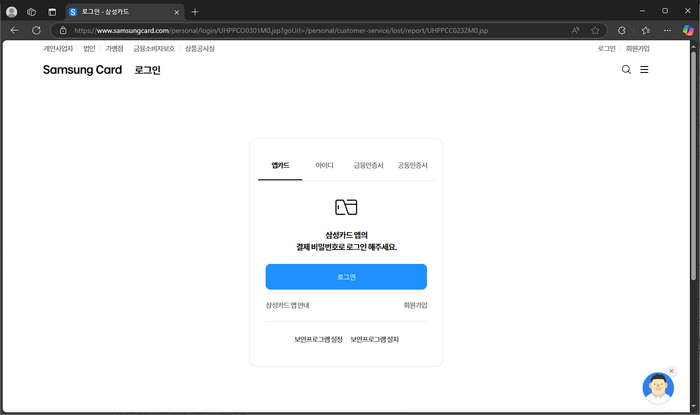
Task: Open the workspaces icon in title bar
Action: (31, 12)
